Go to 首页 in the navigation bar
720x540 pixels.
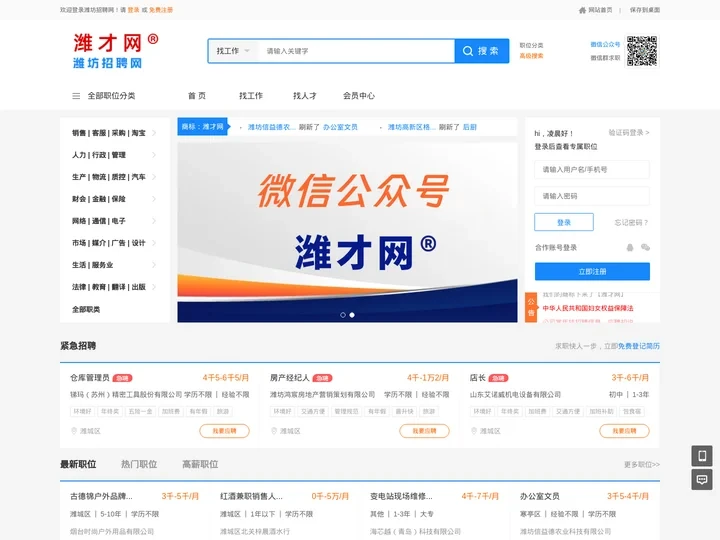[x=197, y=96]
